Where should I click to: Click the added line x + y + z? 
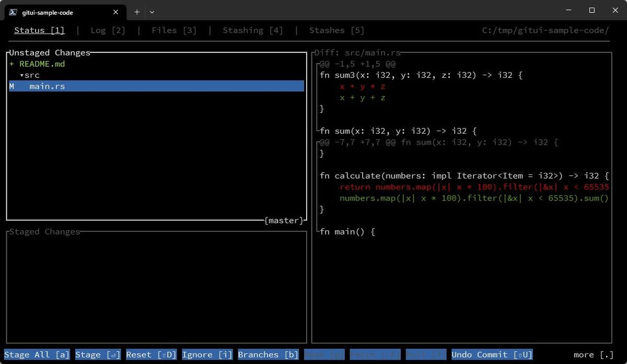click(x=363, y=98)
